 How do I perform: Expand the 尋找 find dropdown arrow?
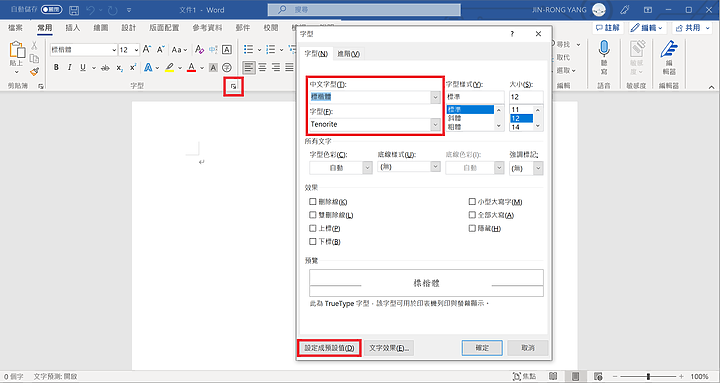pyautogui.click(x=578, y=45)
